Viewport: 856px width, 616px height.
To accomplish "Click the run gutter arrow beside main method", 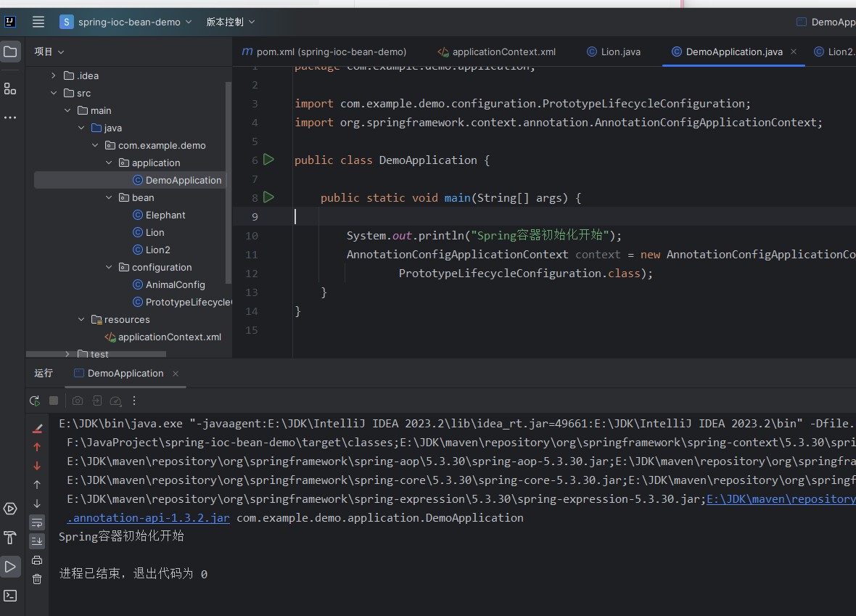I will 268,197.
